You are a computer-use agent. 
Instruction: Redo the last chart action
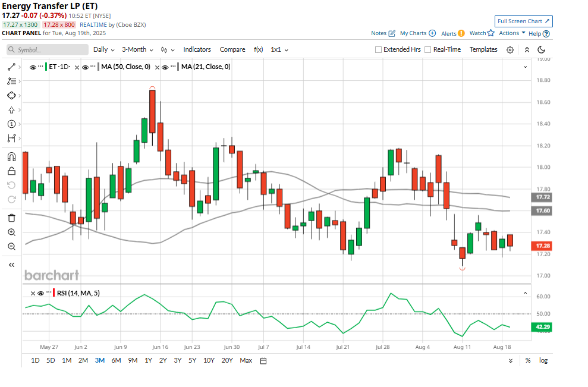tap(11, 200)
